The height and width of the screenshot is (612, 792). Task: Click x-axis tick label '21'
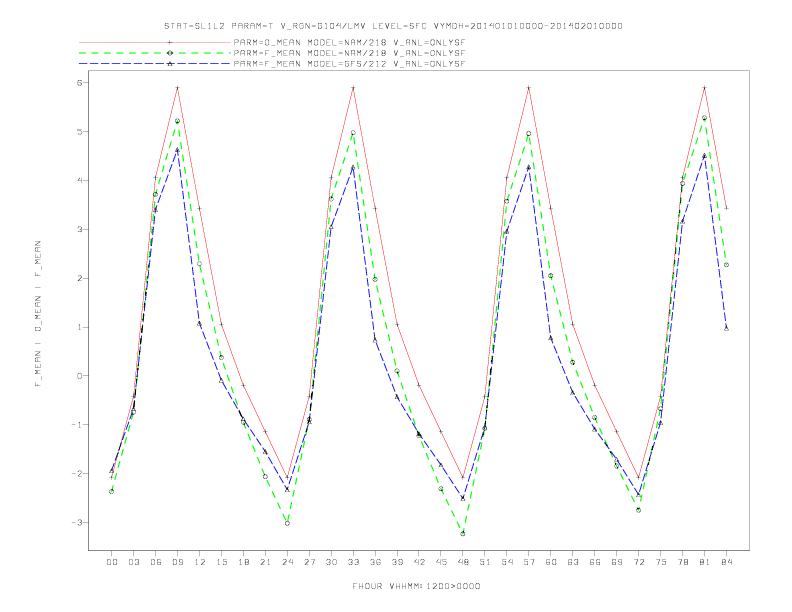click(265, 562)
